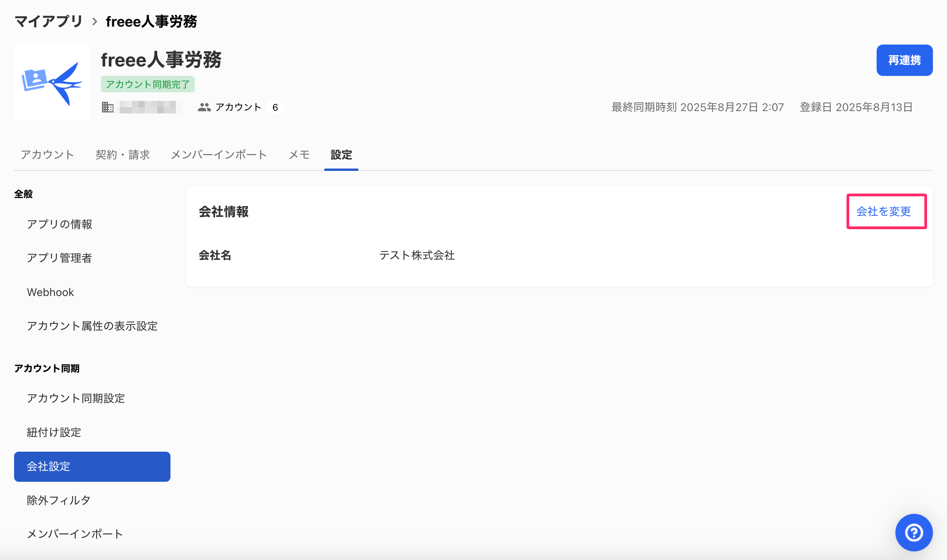Viewport: 947px width, 560px height.
Task: Click the 最終同期時刻 timestamp text
Action: point(698,107)
